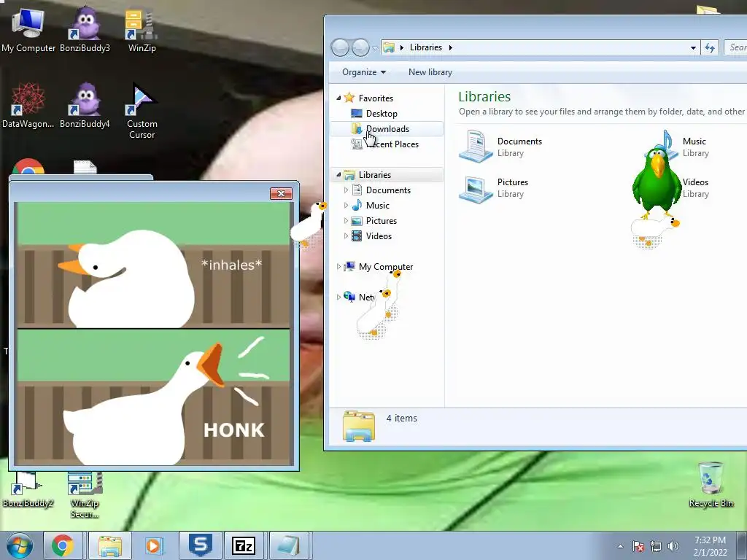Open the recent pages dropdown beside Forward
This screenshot has height=560, width=747.
(375, 47)
